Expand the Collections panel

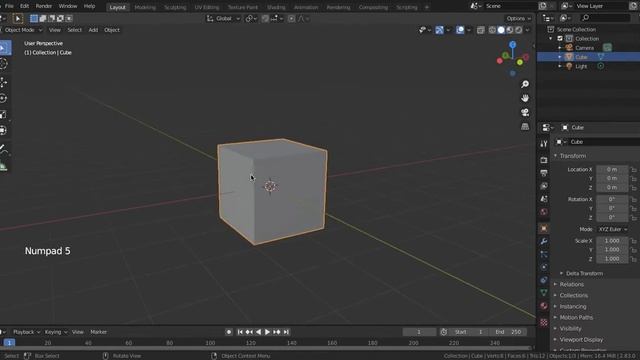573,296
